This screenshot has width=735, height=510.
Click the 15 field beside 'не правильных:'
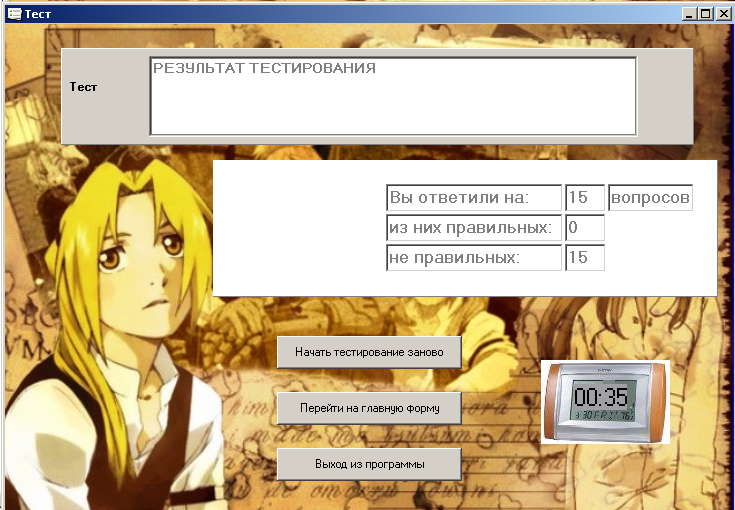585,257
